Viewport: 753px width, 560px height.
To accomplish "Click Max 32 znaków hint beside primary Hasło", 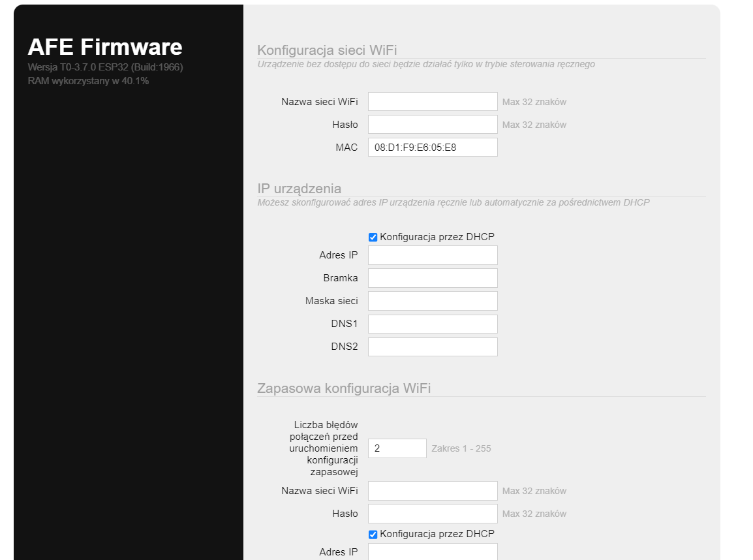I will tap(534, 125).
